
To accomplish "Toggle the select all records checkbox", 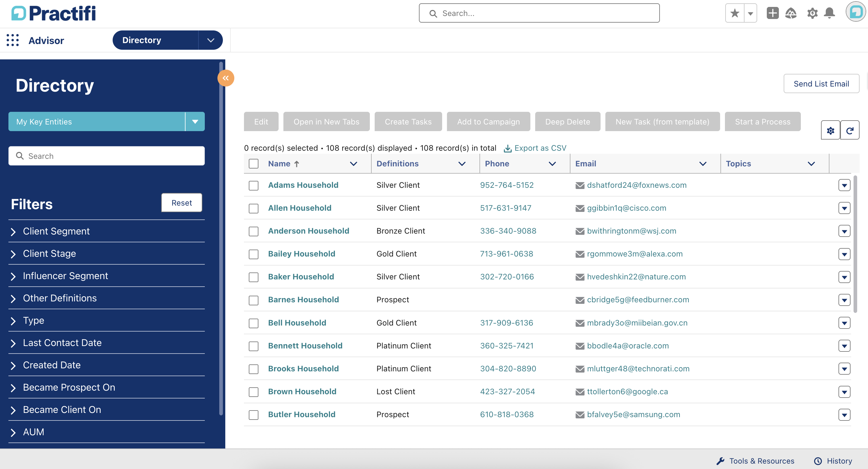I will click(x=253, y=164).
